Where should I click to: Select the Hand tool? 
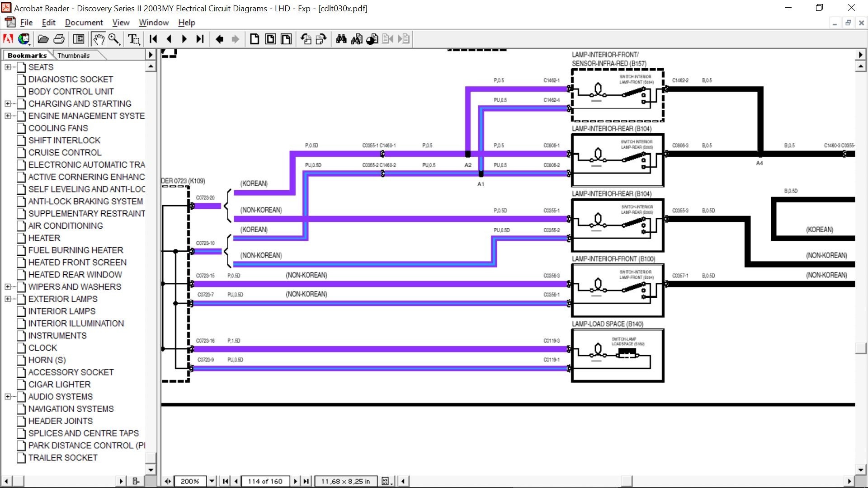[x=98, y=39]
